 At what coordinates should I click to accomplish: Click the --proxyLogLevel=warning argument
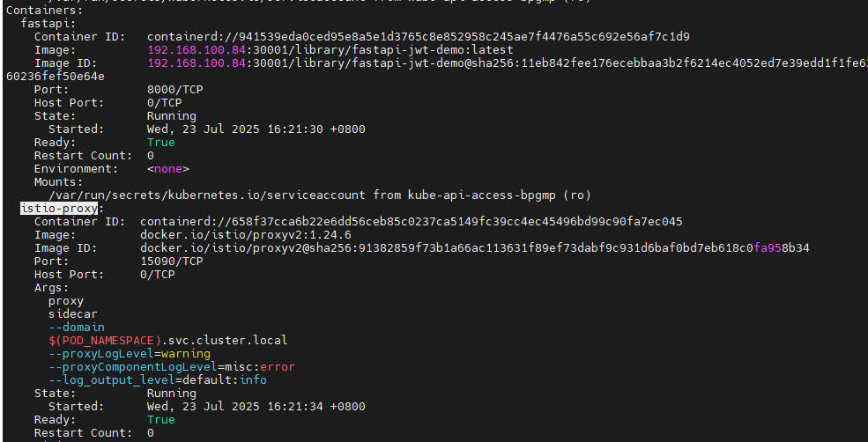[x=130, y=353]
